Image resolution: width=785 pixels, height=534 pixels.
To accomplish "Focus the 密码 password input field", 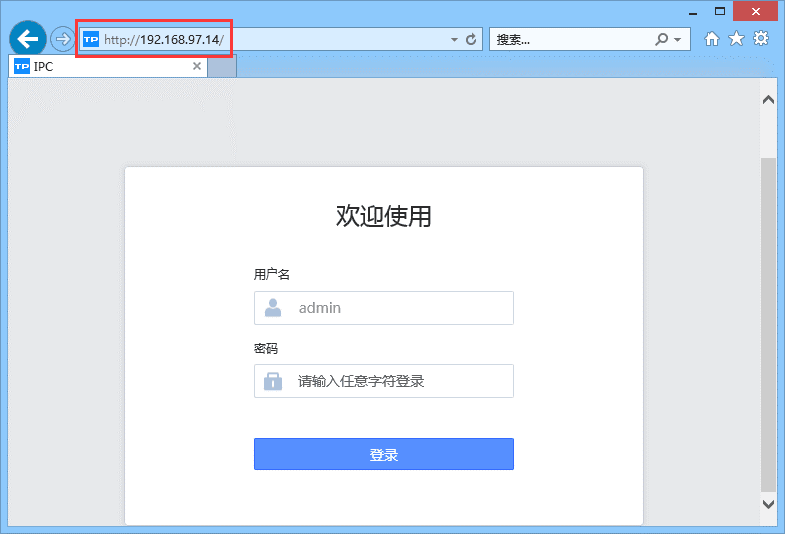I will 400,381.
